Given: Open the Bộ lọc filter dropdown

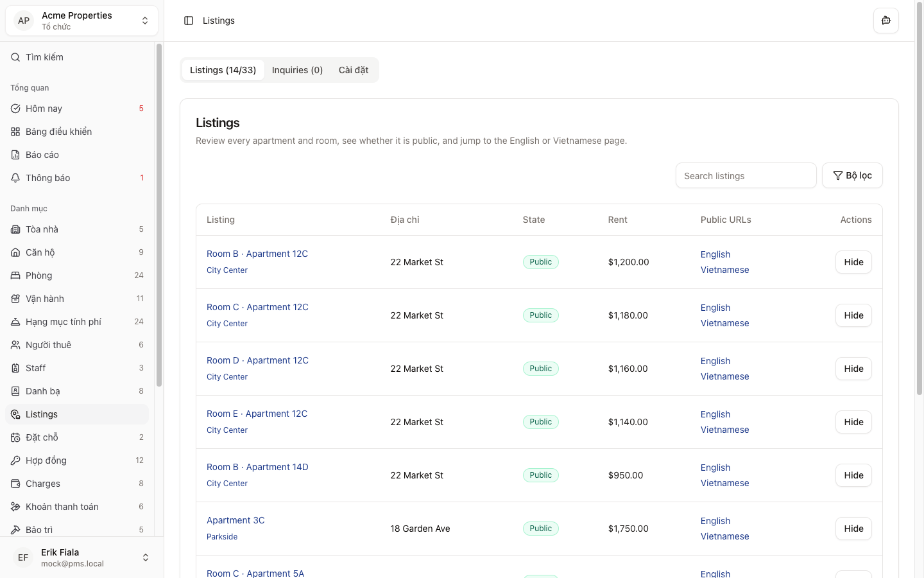Looking at the screenshot, I should [851, 175].
